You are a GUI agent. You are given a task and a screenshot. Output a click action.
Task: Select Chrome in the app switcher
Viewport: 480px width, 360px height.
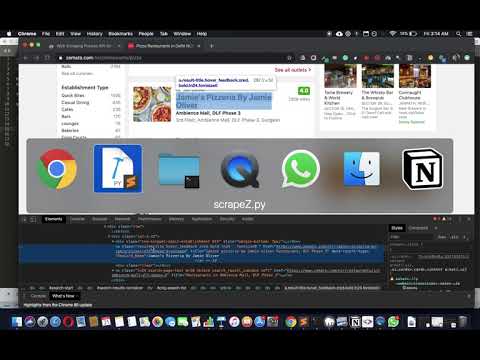[57, 169]
